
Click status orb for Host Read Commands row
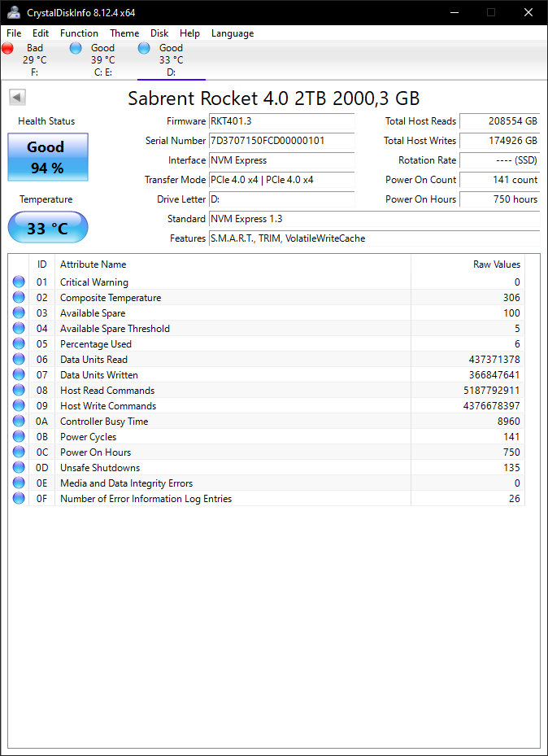[19, 390]
